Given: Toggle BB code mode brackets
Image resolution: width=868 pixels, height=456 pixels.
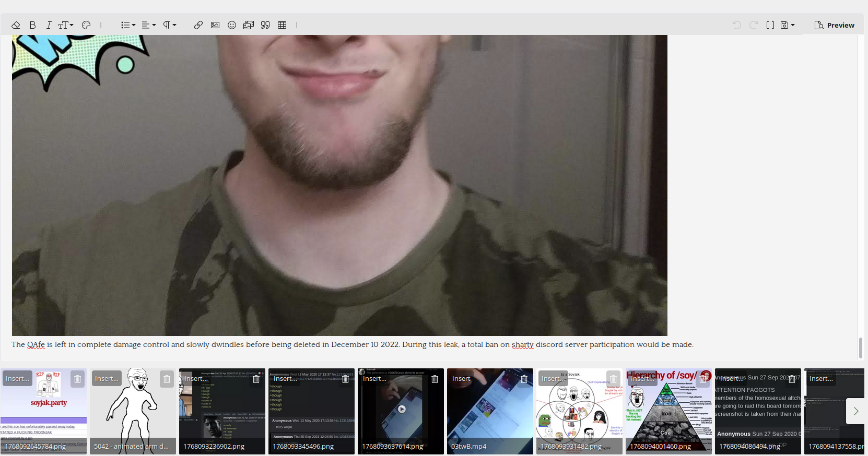Looking at the screenshot, I should (x=770, y=25).
